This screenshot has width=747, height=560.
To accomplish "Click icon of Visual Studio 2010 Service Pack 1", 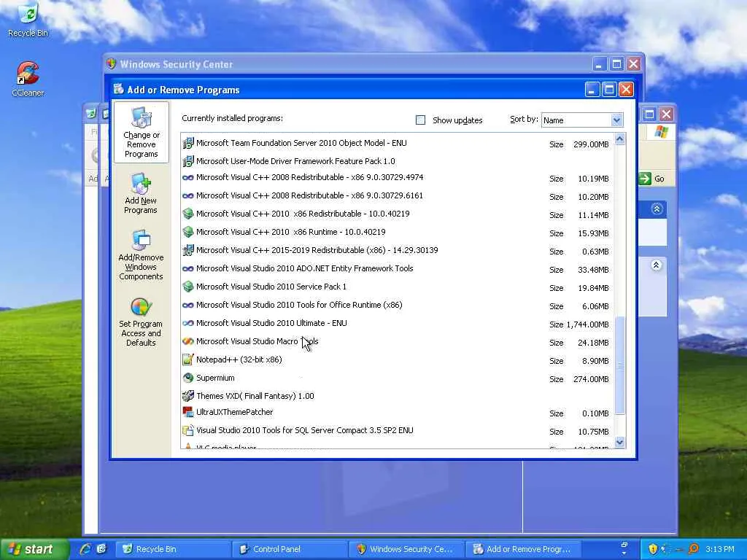I will [188, 287].
